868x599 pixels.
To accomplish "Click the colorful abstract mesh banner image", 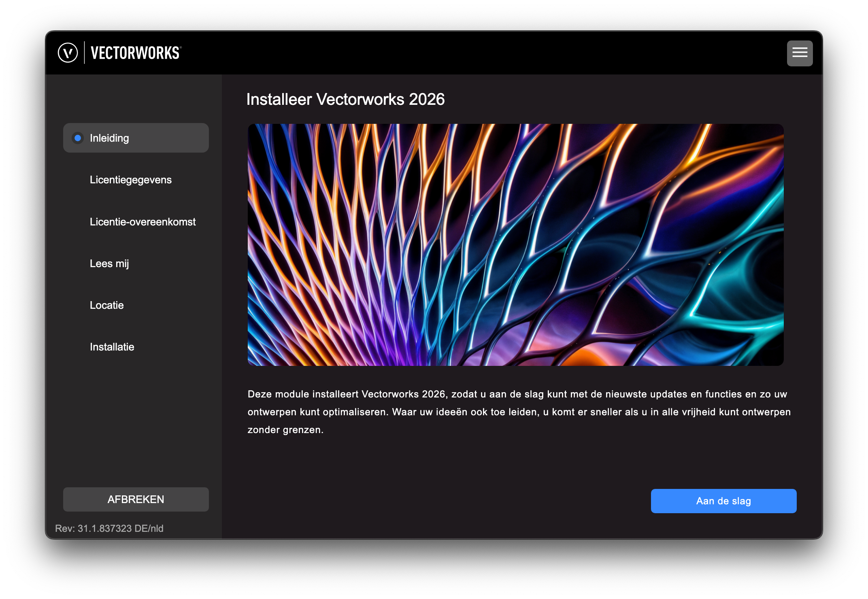I will pyautogui.click(x=515, y=245).
